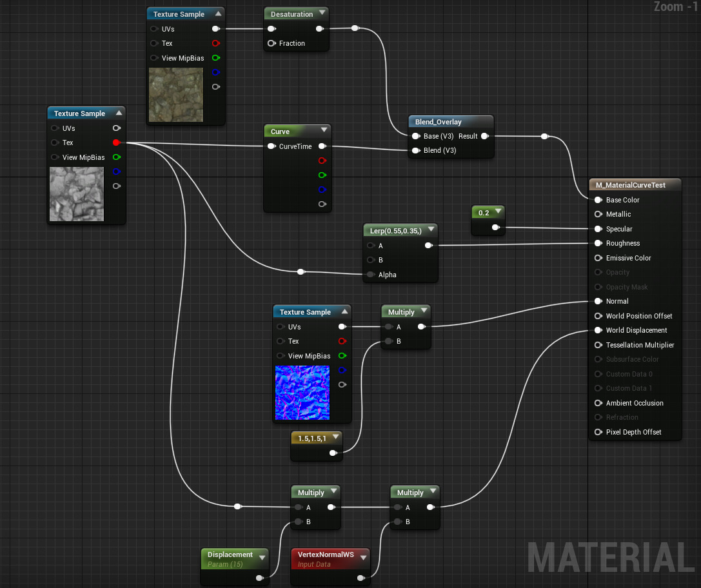Click the Base Color input pin on M_MaterialCurveTest

(x=598, y=200)
